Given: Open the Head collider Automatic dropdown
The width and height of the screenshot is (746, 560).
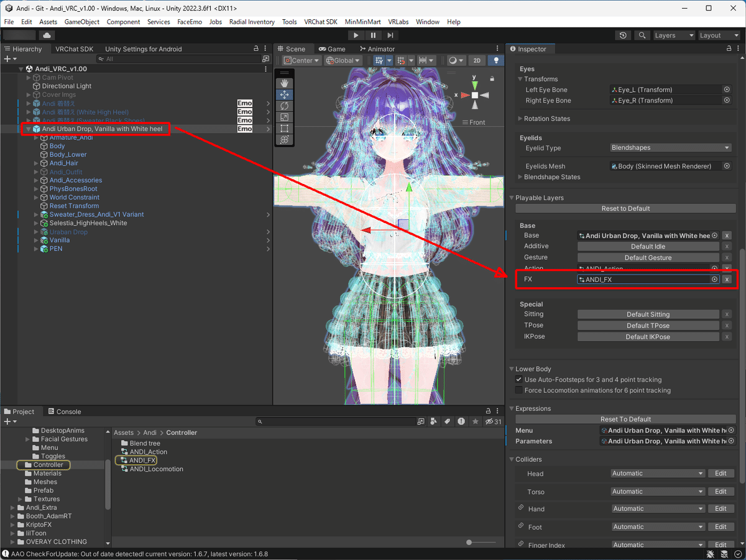Looking at the screenshot, I should coord(657,473).
